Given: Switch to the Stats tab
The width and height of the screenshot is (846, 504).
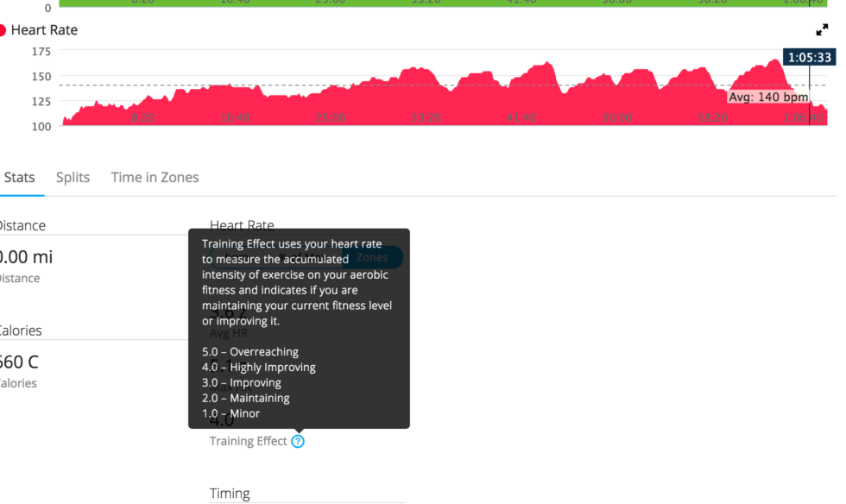Looking at the screenshot, I should 19,178.
